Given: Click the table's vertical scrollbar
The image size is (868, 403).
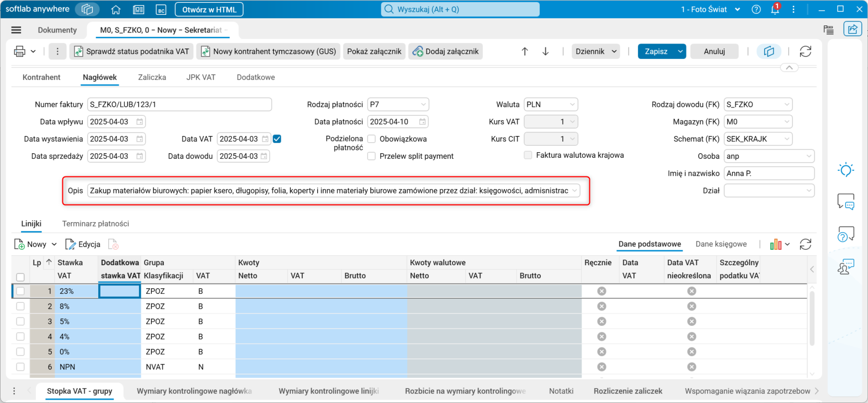Looking at the screenshot, I should pos(812,320).
